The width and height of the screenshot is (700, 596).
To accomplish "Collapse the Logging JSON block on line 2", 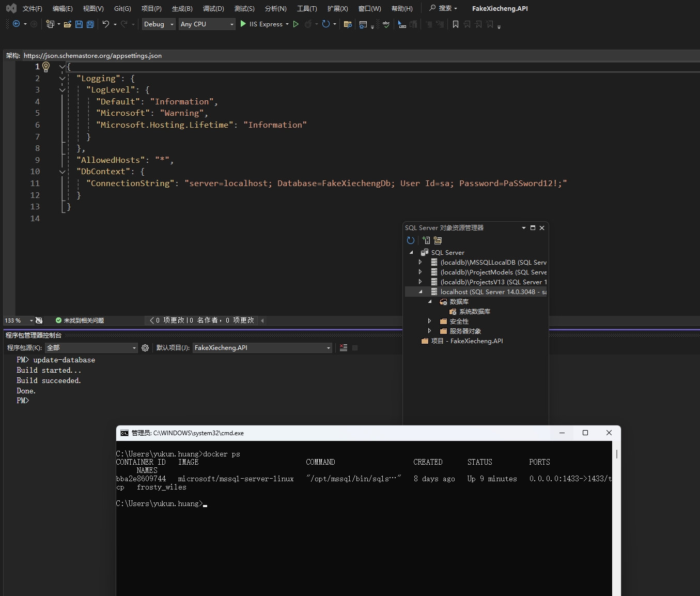I will [62, 79].
